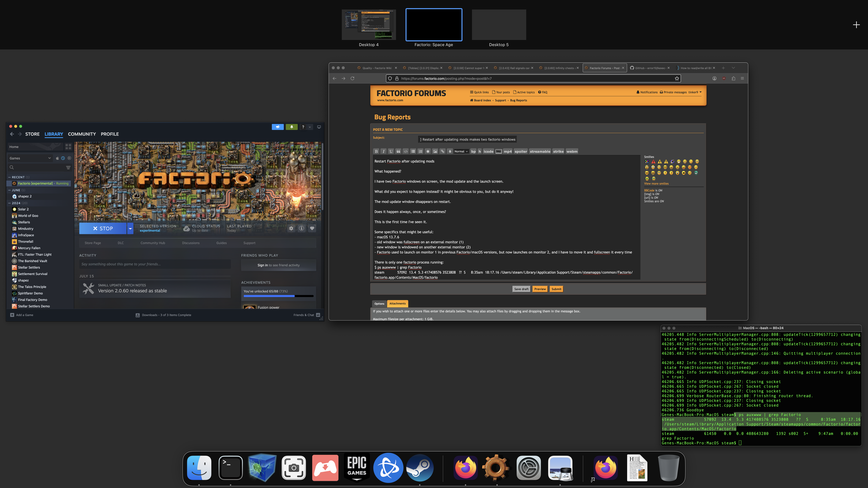Switch Steam library to grid collections view
This screenshot has height=488, width=868.
click(x=68, y=147)
